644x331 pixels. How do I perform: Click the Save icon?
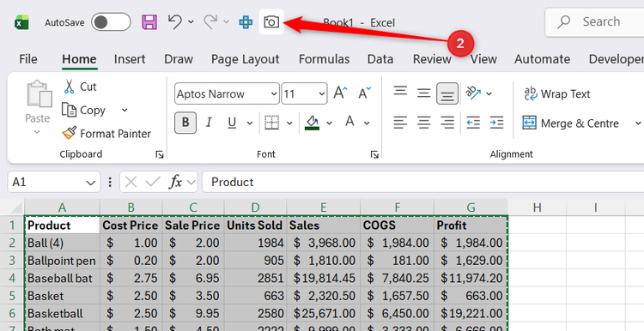[149, 21]
